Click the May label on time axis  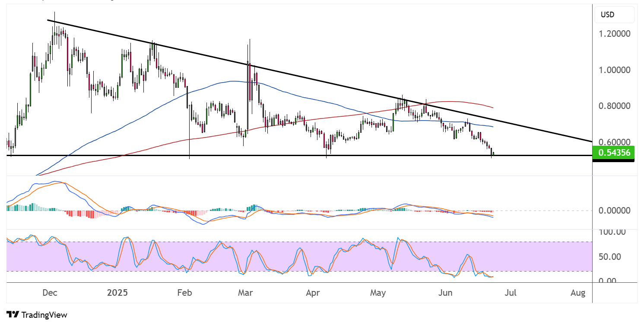[x=378, y=293]
